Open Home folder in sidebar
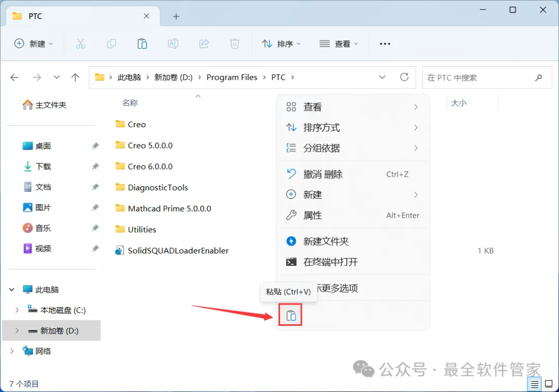 (x=44, y=105)
